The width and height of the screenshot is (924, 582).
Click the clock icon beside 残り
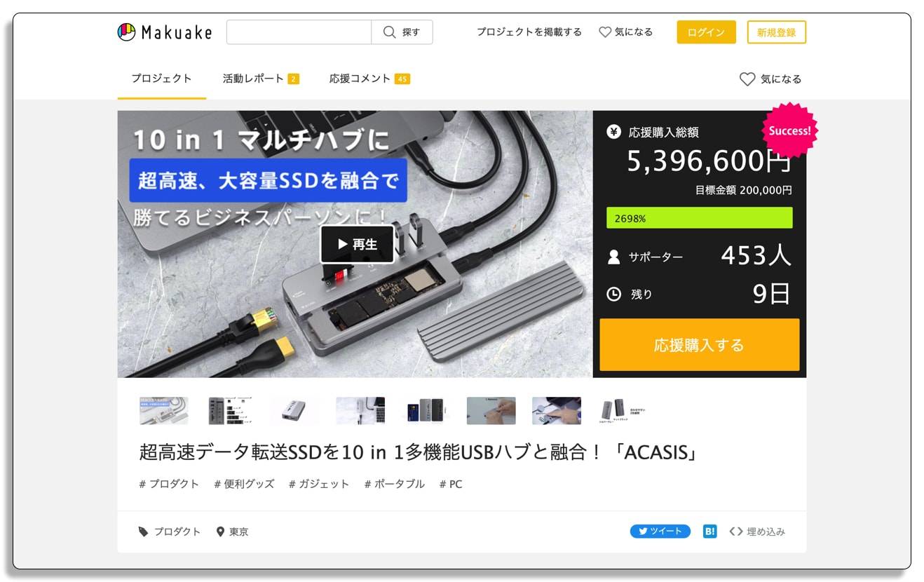pyautogui.click(x=613, y=295)
